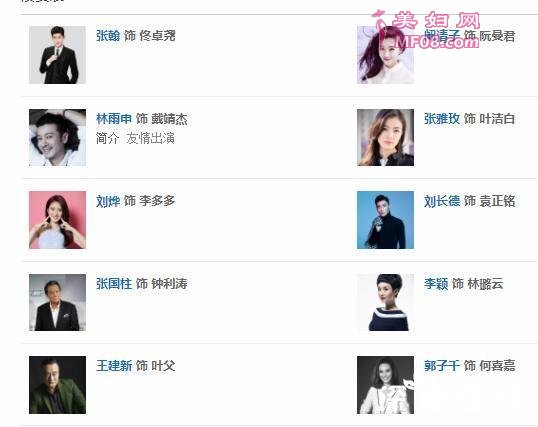Open actor link 张国柱
Screen dimensions: 538x427
tap(114, 284)
